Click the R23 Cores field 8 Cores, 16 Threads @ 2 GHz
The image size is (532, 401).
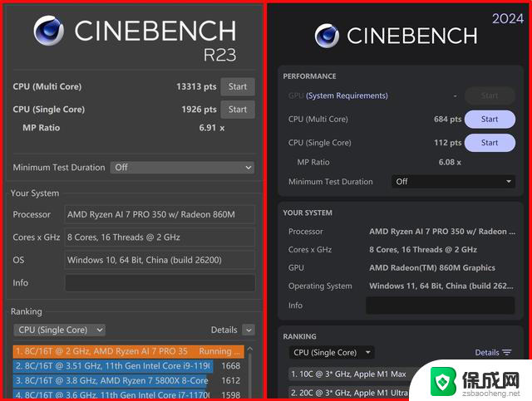tap(160, 237)
